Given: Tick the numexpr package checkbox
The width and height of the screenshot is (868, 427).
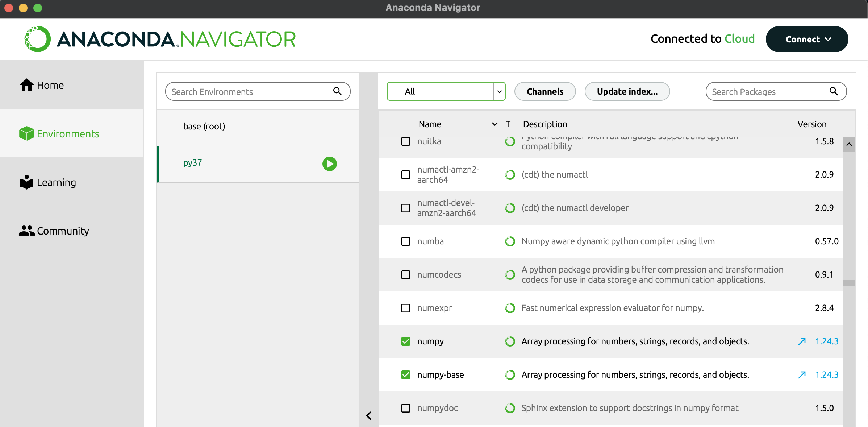Looking at the screenshot, I should click(406, 308).
